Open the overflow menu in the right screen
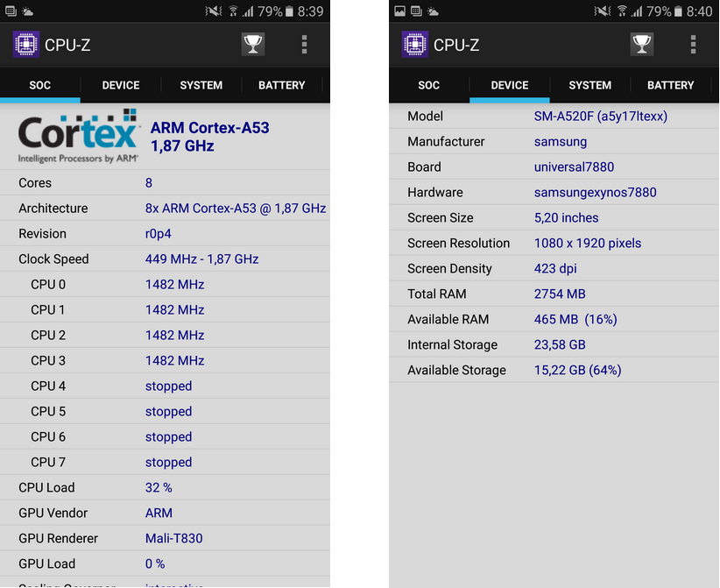The width and height of the screenshot is (720, 588). point(693,45)
